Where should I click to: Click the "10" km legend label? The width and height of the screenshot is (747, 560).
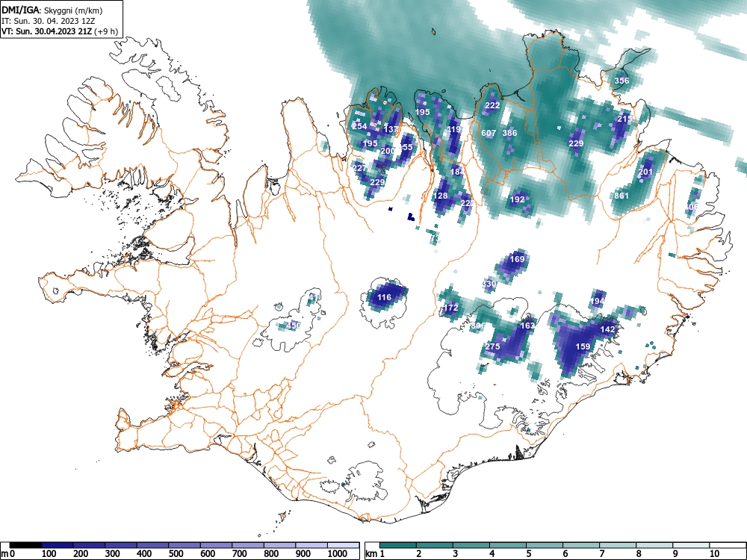(713, 554)
